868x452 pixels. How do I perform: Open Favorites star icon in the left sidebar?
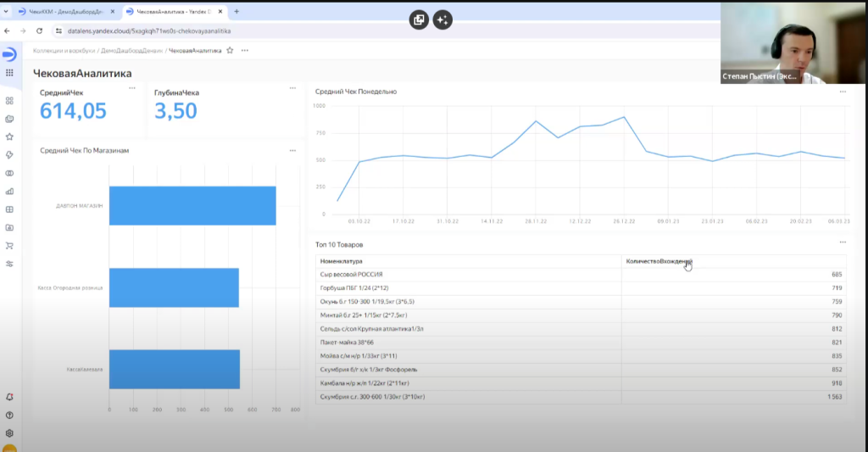click(x=9, y=137)
